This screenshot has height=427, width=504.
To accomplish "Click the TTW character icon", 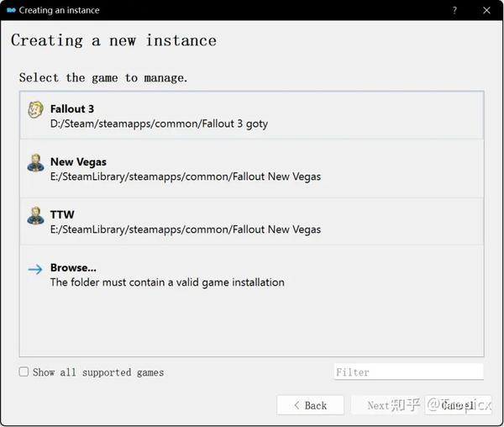I will pyautogui.click(x=35, y=215).
